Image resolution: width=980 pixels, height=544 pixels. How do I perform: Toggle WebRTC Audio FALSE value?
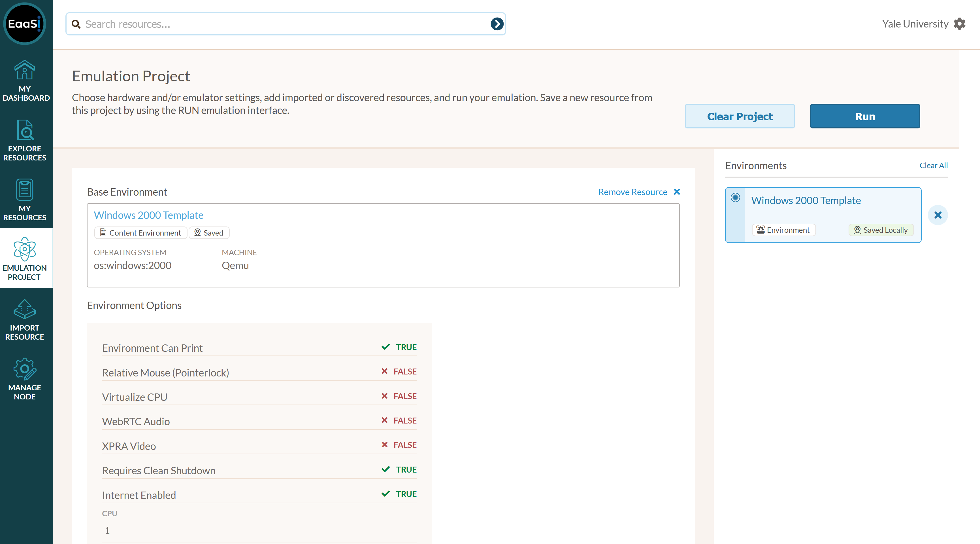pyautogui.click(x=399, y=420)
